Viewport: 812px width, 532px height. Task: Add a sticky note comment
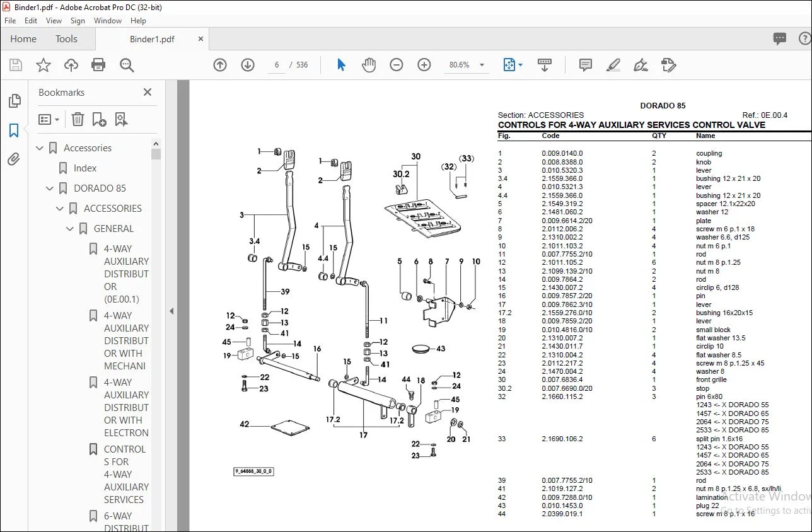pos(586,65)
